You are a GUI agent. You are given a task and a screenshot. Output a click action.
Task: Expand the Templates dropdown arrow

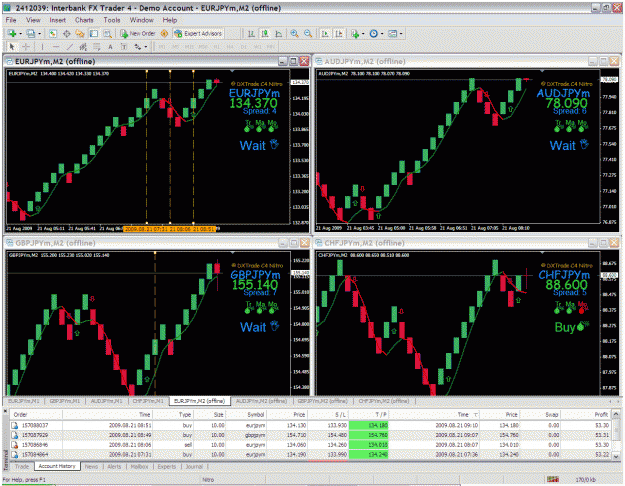[x=401, y=34]
